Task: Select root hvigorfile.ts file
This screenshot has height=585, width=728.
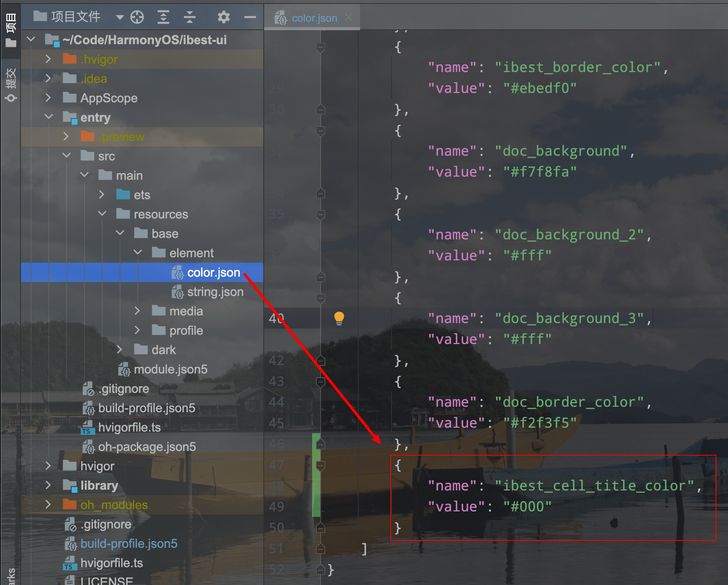Action: pos(112,563)
